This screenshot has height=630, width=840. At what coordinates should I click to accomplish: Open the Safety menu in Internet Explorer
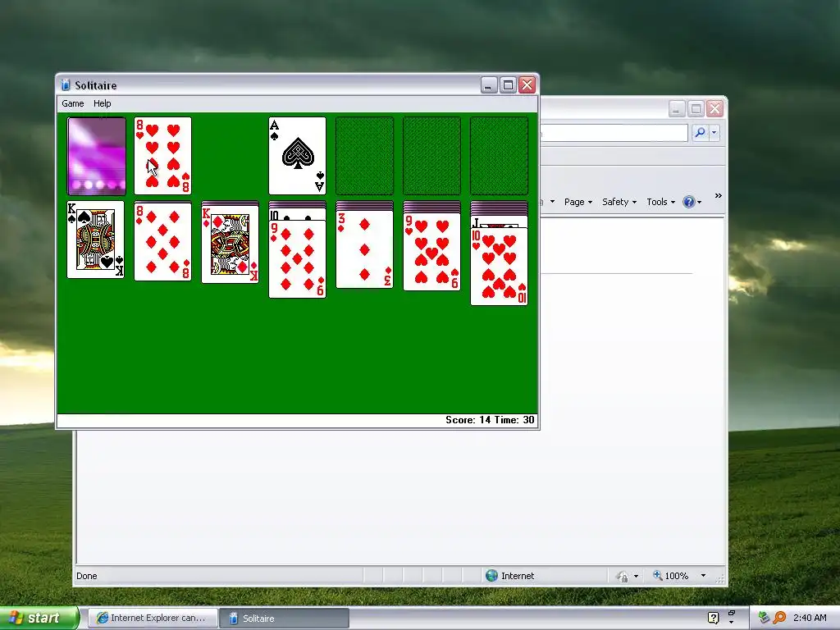[x=619, y=202]
